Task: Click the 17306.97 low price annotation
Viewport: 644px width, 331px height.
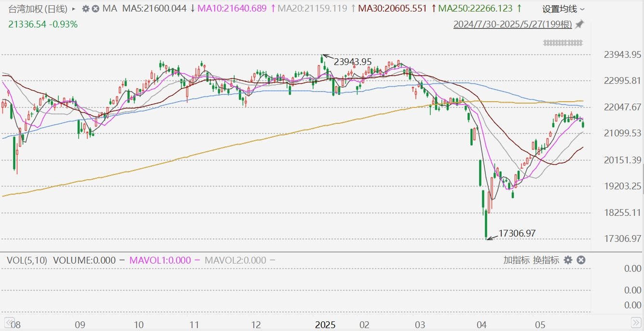Action: coord(517,233)
